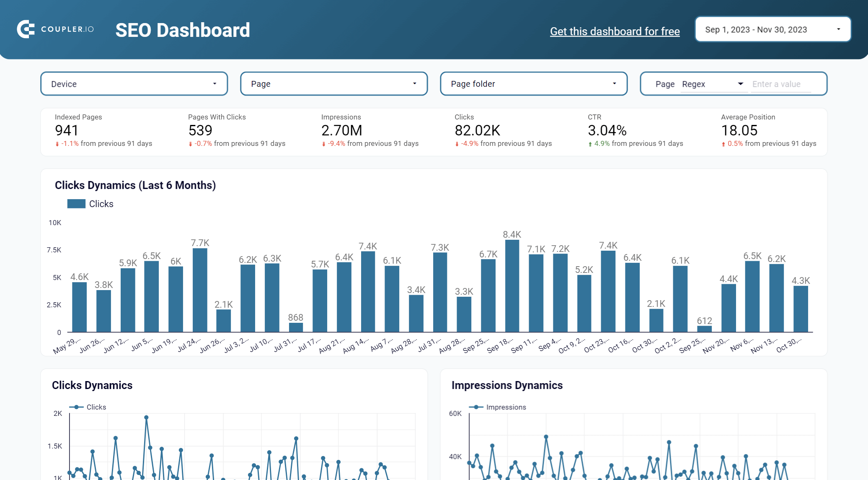Click the bar labeled 4.4K
The image size is (868, 480).
tap(728, 308)
